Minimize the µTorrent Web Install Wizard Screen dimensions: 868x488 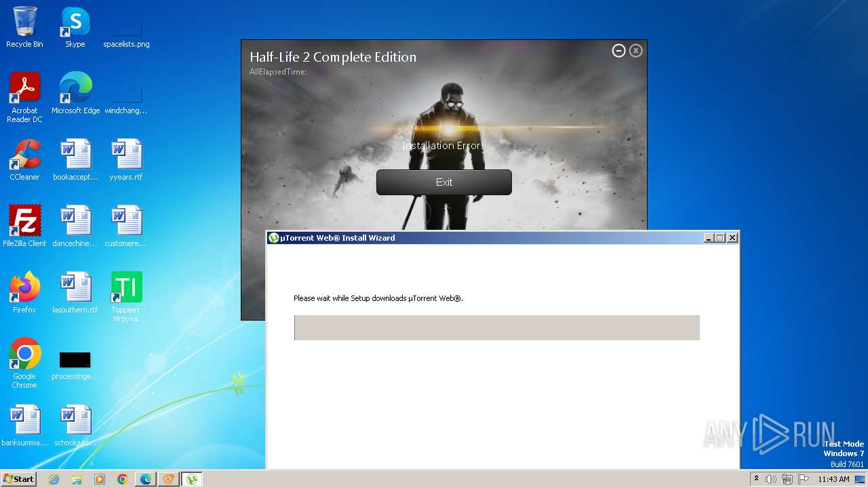click(x=709, y=238)
